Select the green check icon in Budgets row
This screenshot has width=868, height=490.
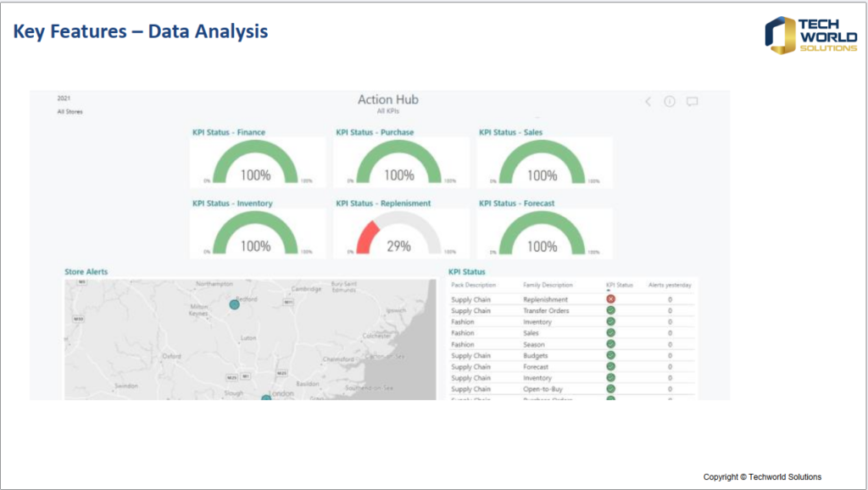(x=610, y=356)
